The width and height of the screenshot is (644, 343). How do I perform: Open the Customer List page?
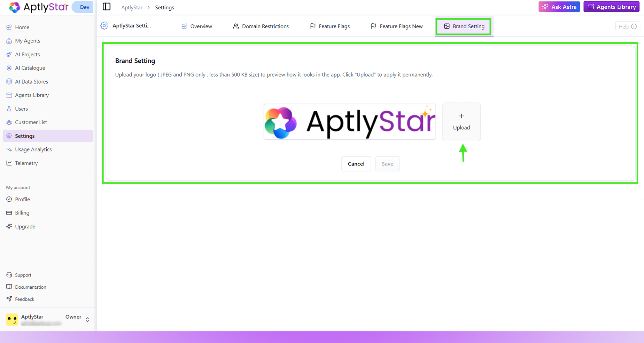31,122
